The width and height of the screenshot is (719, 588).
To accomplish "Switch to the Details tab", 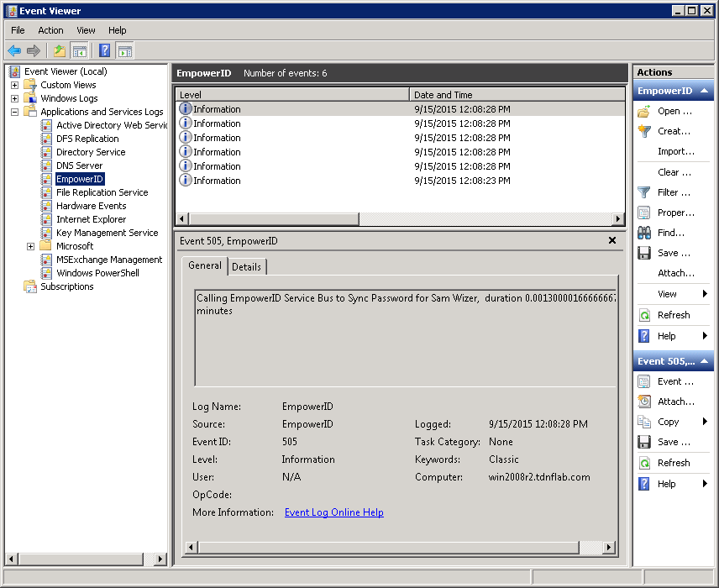I will pyautogui.click(x=246, y=266).
